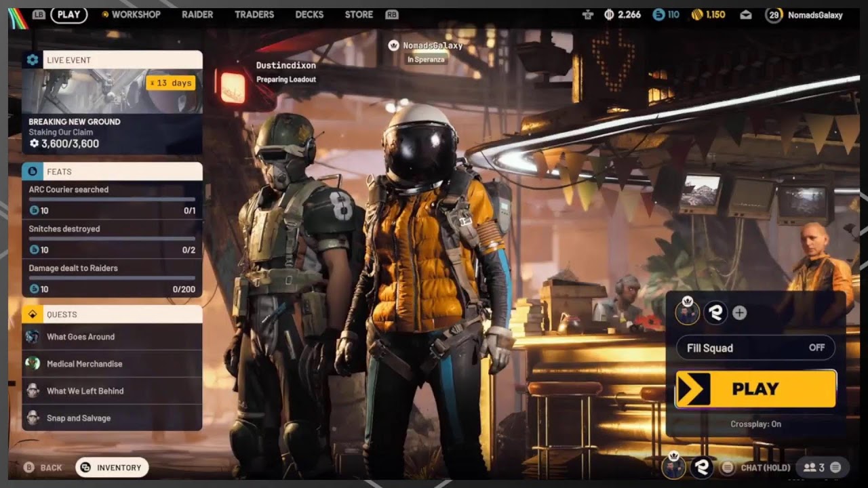Image resolution: width=868 pixels, height=488 pixels.
Task: Click the Medical Merchandise quest giver portrait
Action: click(x=33, y=364)
